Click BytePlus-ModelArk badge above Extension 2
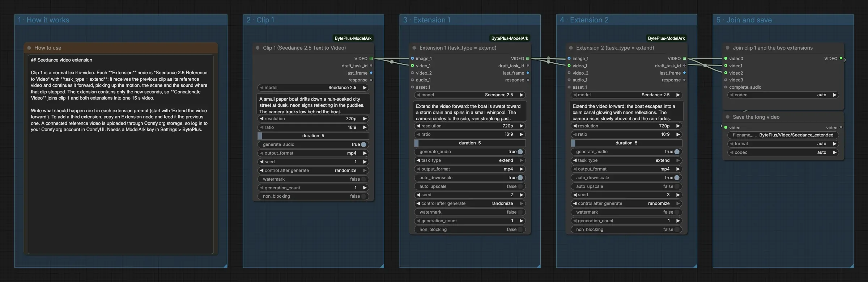This screenshot has width=868, height=282. [666, 38]
